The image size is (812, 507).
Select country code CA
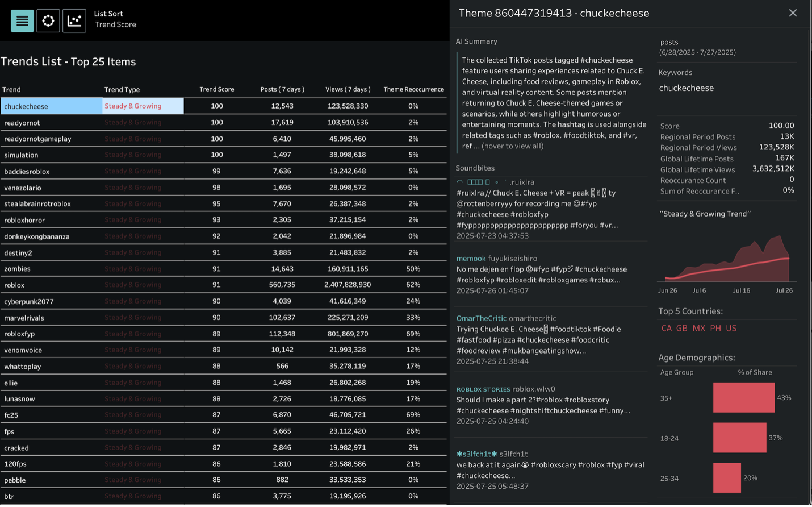point(667,329)
